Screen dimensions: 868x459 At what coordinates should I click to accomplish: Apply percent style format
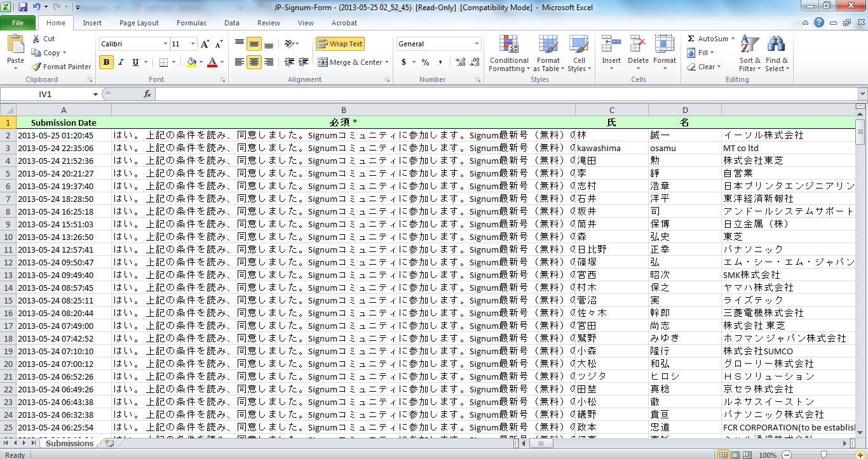[x=425, y=62]
